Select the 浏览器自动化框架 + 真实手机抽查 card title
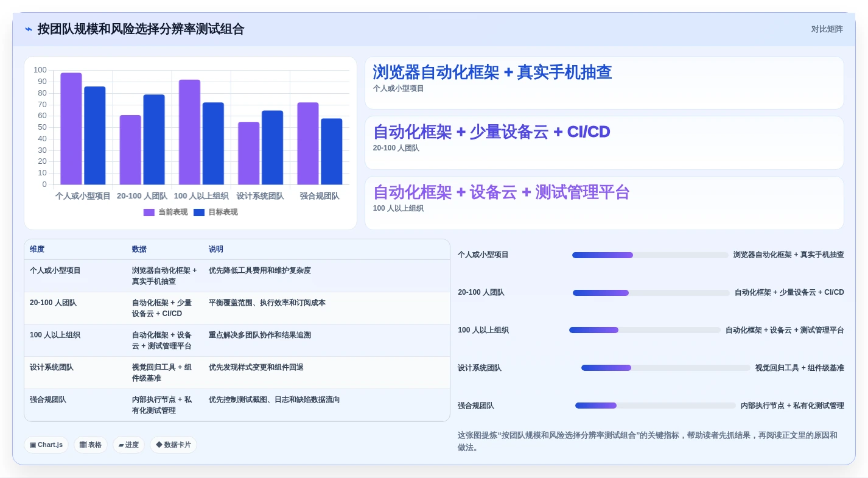 (492, 72)
